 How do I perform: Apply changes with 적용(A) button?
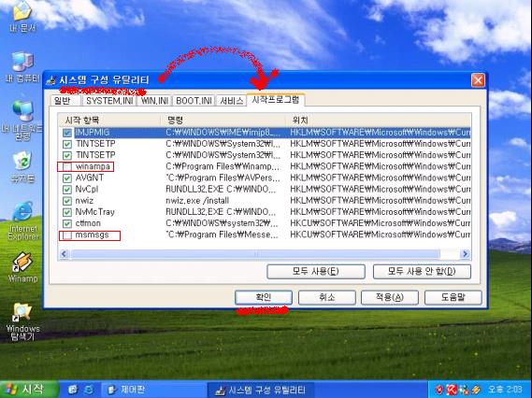click(390, 297)
